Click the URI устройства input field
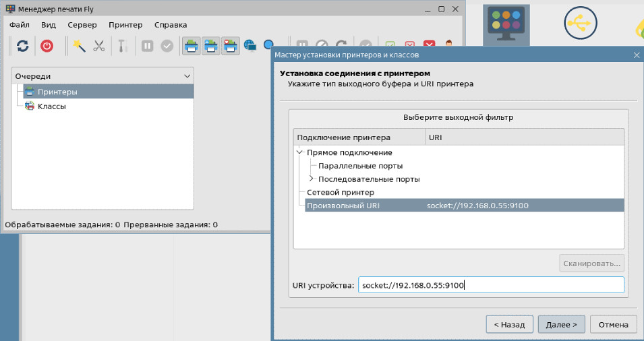The height and width of the screenshot is (341, 644). point(490,285)
